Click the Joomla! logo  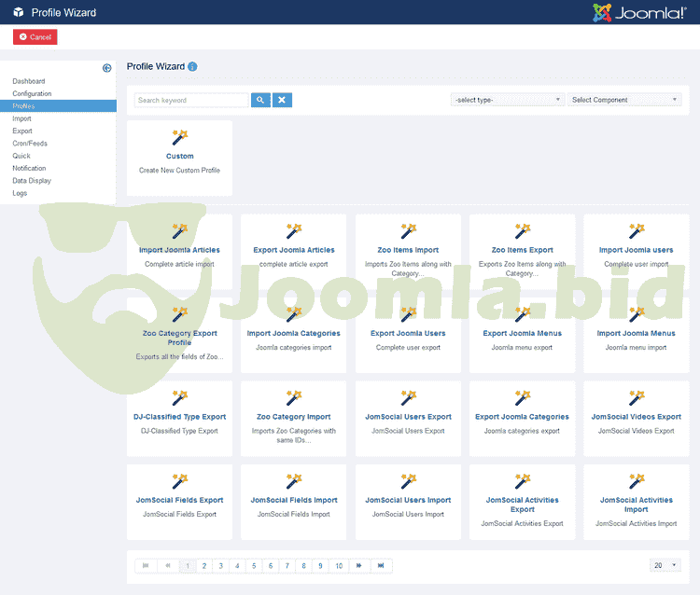(x=639, y=13)
